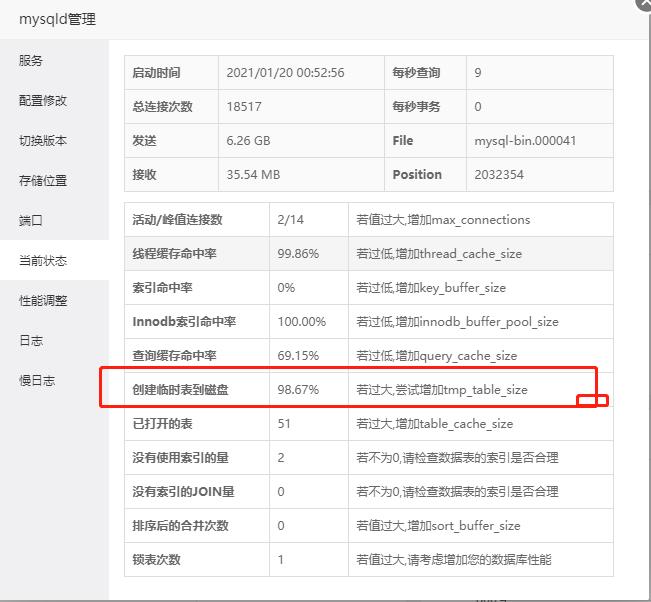Click the 没有索引的JOIN量 row label
Image resolution: width=651 pixels, height=602 pixels.
(x=184, y=492)
